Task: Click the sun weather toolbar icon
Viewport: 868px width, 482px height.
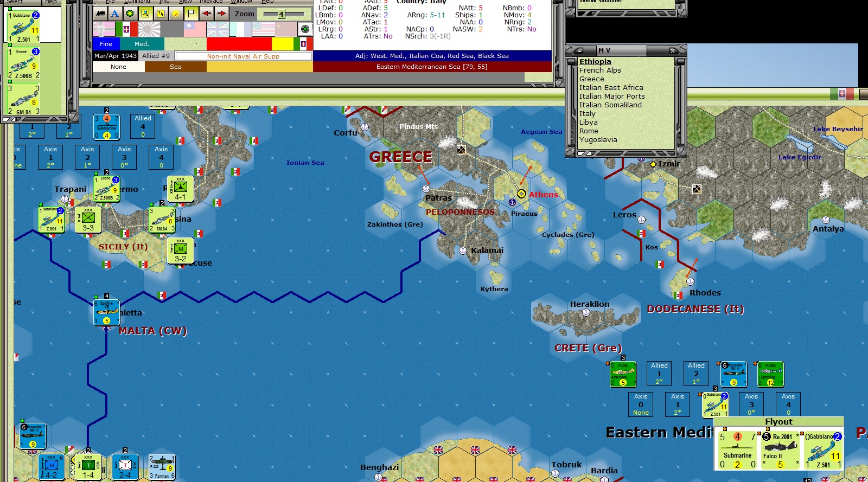Action: point(176,14)
